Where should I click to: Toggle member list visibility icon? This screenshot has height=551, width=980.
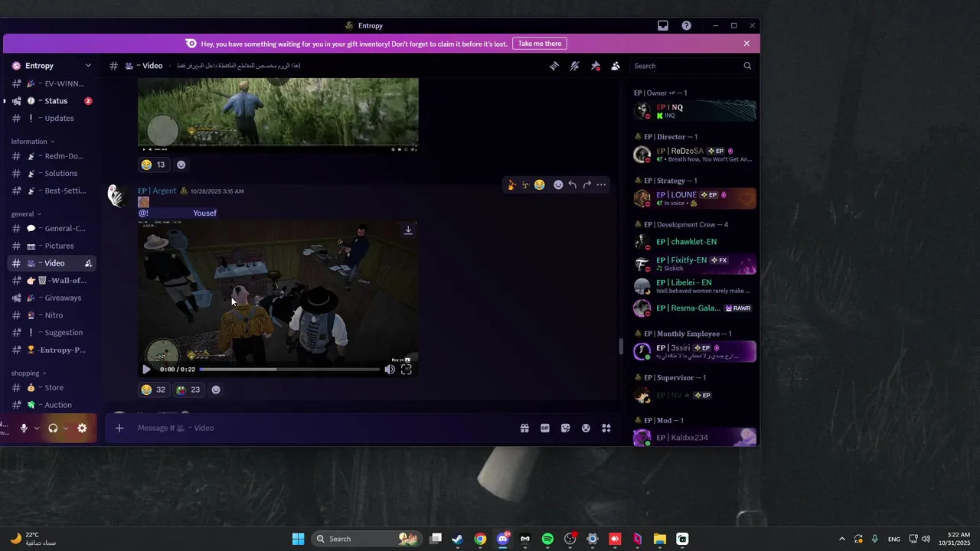coord(616,66)
